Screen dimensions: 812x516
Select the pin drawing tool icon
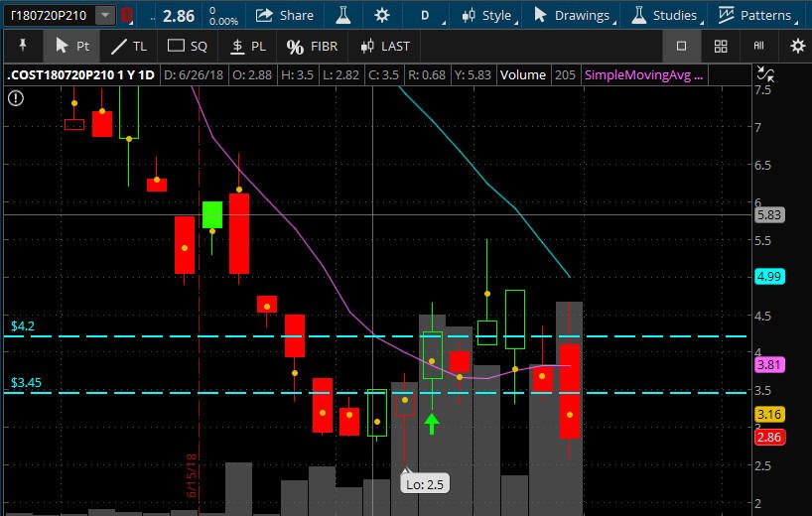(x=23, y=46)
